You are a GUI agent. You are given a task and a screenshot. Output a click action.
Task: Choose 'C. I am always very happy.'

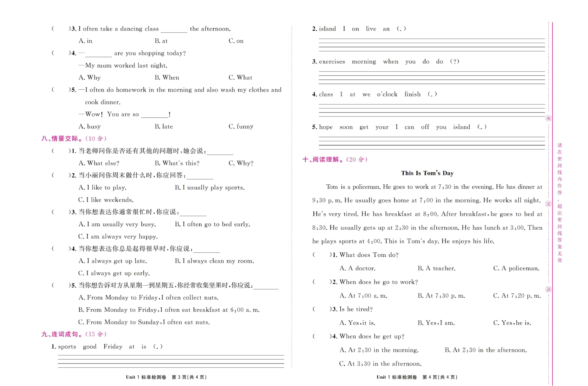(118, 237)
